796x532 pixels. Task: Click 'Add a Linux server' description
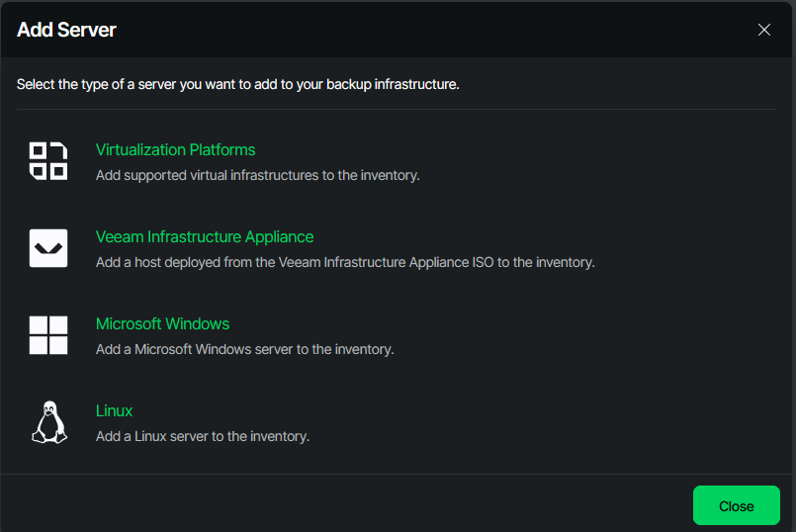click(x=202, y=437)
